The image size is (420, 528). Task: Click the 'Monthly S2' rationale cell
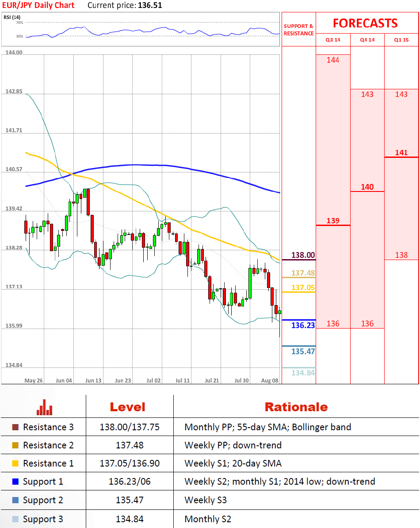pos(208,519)
